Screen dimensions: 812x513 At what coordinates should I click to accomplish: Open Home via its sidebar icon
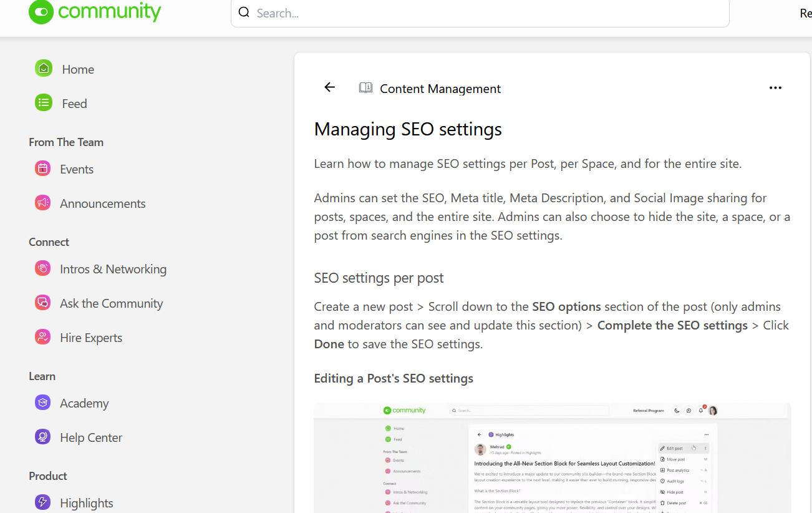pos(44,69)
